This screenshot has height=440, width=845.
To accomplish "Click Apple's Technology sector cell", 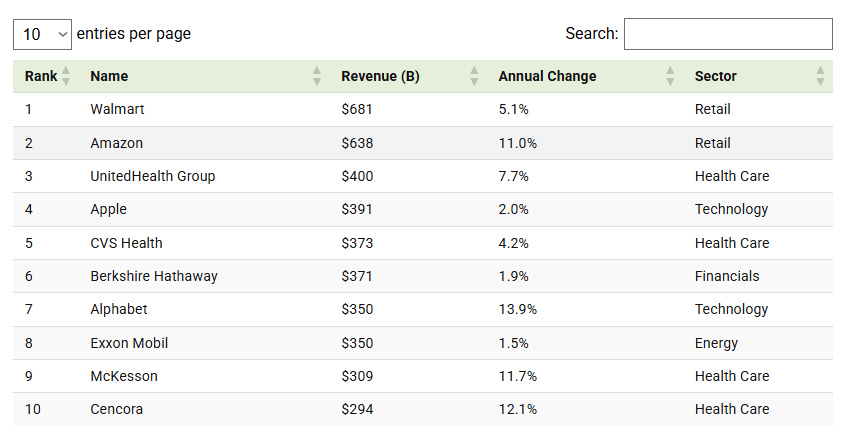I will click(731, 209).
